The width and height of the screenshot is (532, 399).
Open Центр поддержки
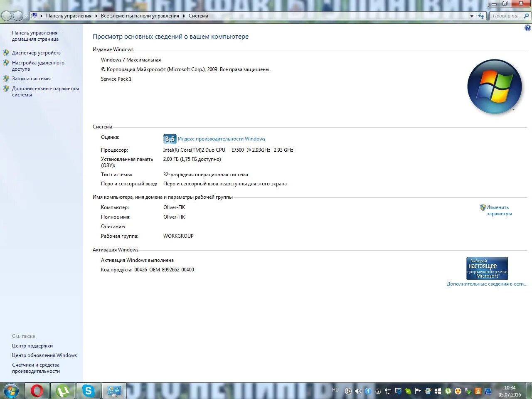[32, 346]
